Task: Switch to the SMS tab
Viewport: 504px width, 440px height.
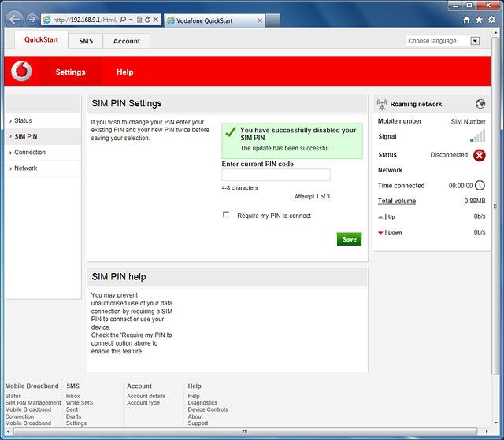Action: [x=86, y=41]
